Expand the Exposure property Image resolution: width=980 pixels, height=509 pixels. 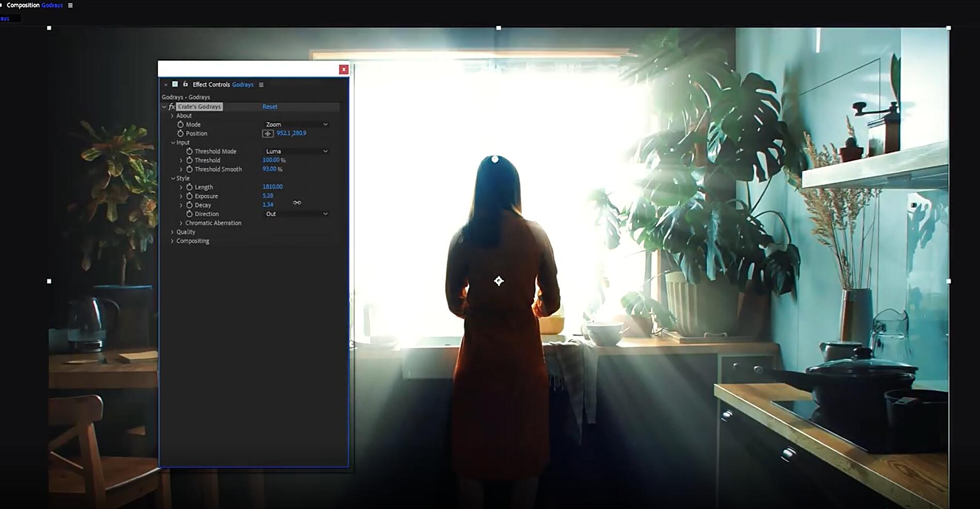181,196
